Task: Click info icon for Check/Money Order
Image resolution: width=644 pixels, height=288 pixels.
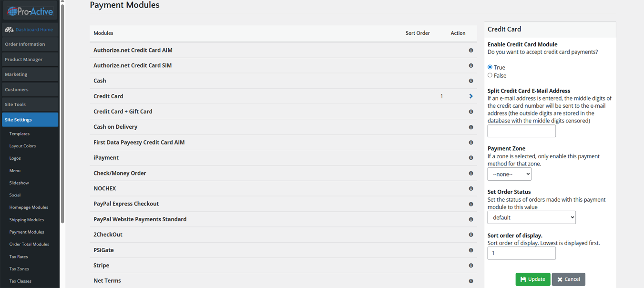Action: (x=471, y=174)
